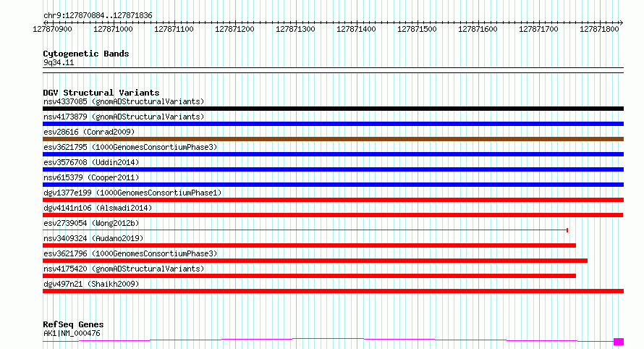This screenshot has width=644, height=349.
Task: Click ruler tick label 127871100
Action: point(174,29)
